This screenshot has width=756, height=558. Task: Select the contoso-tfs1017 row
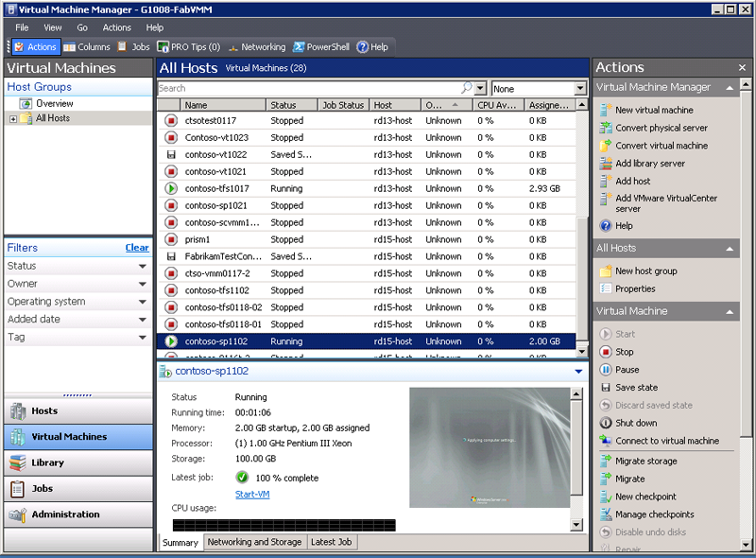click(366, 189)
